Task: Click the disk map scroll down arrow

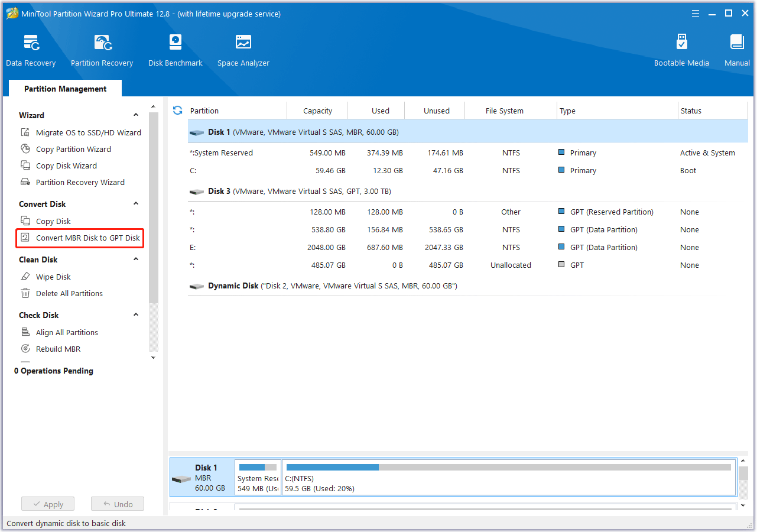Action: point(743,505)
